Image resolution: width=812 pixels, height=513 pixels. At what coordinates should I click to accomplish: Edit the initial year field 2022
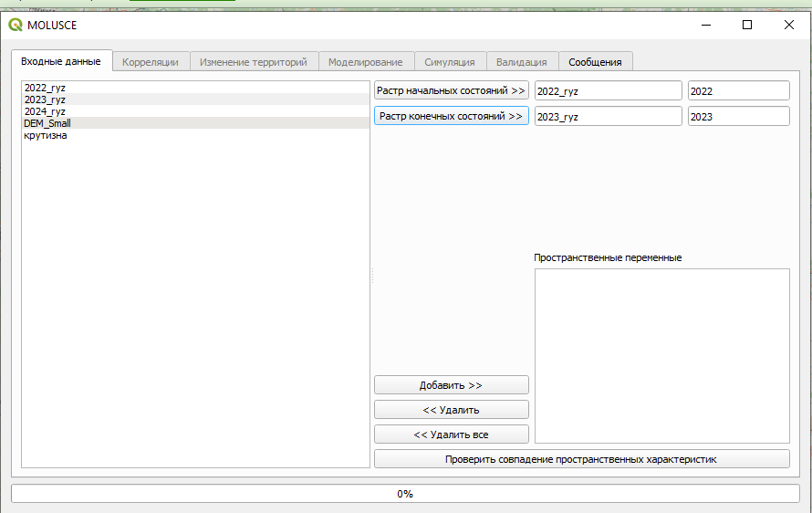point(738,90)
